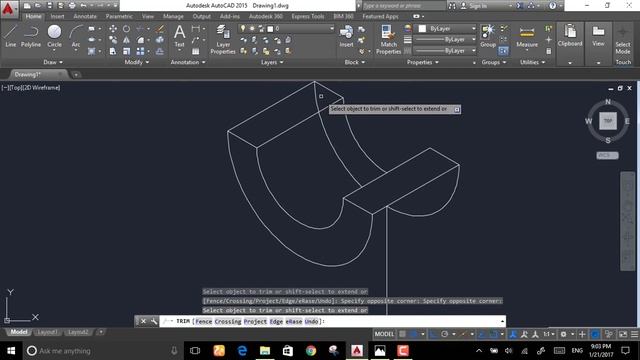Open the Measure tool

527,36
